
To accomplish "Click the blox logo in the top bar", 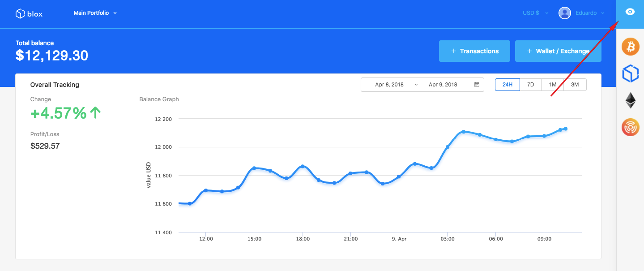I will click(x=28, y=13).
